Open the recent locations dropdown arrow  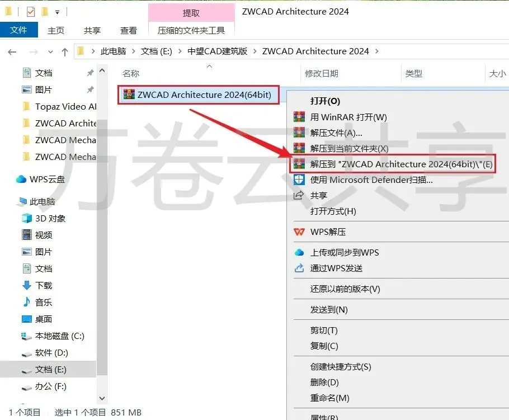pos(50,52)
